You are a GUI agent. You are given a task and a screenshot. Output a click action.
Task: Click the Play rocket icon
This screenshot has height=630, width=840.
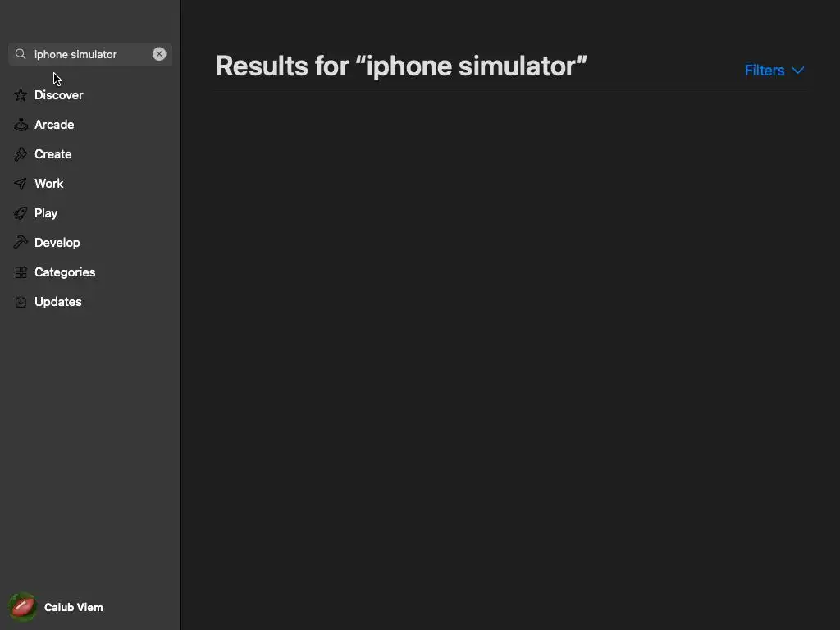21,213
